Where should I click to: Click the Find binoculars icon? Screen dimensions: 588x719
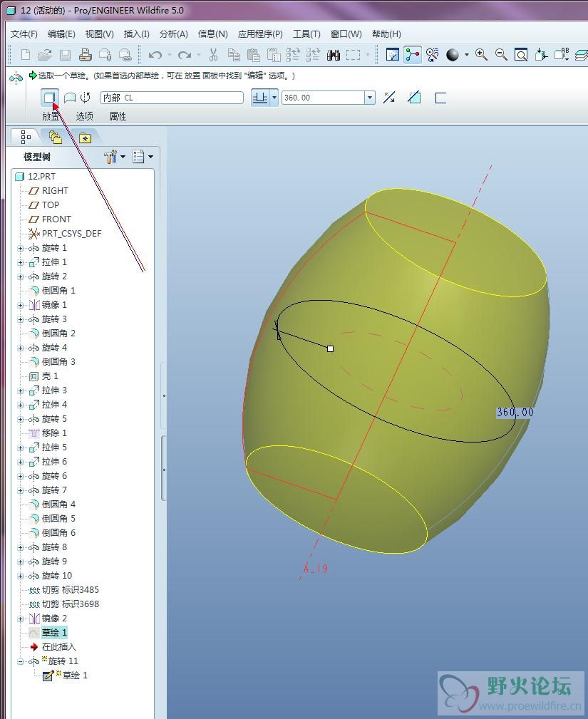pos(334,55)
